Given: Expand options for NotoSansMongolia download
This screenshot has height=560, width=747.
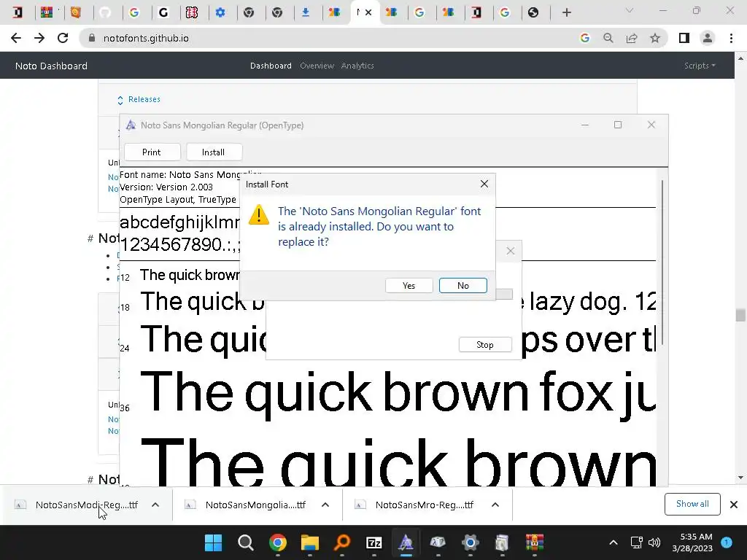Looking at the screenshot, I should (325, 505).
